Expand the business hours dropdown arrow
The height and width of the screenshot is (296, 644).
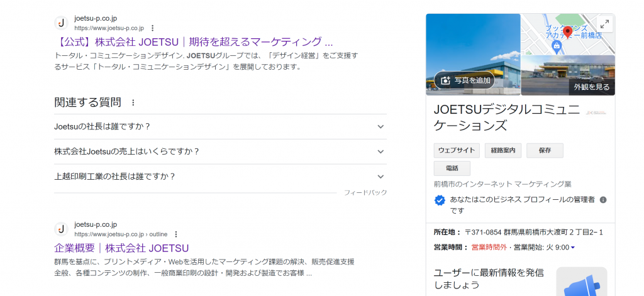pos(572,248)
